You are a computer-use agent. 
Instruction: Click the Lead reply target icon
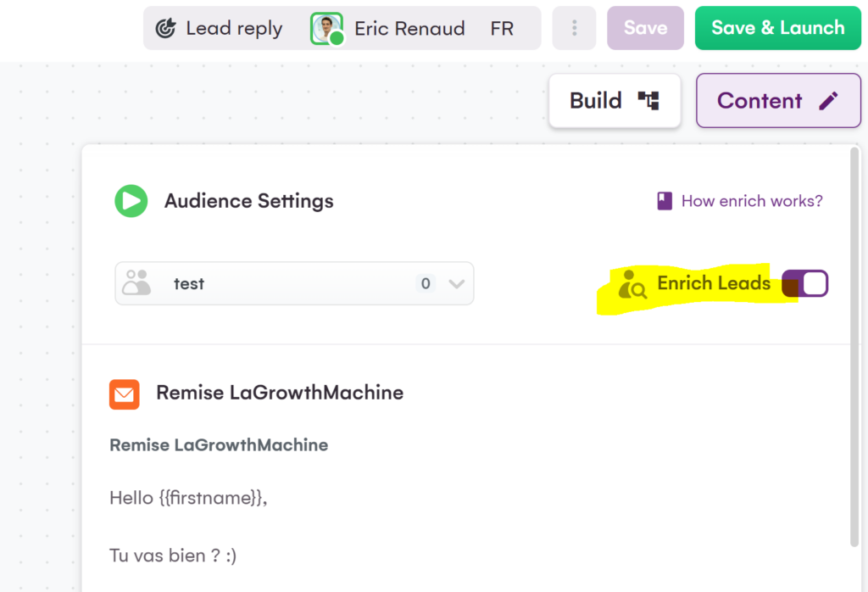click(165, 28)
